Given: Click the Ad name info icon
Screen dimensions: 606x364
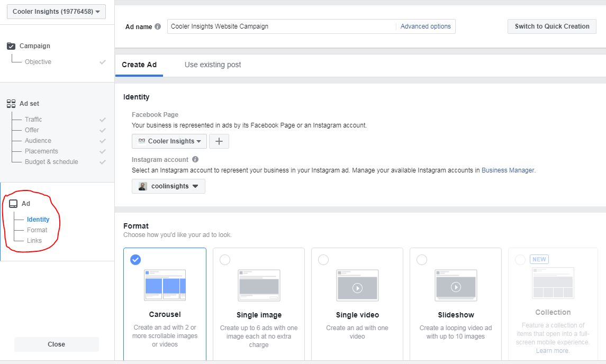Looking at the screenshot, I should (x=158, y=26).
